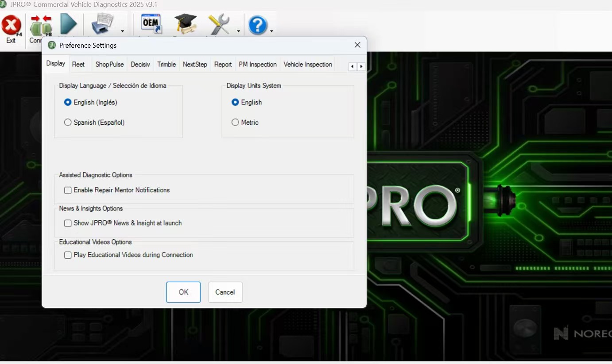The image size is (612, 364).
Task: Select the Metric display units option
Action: tap(235, 123)
